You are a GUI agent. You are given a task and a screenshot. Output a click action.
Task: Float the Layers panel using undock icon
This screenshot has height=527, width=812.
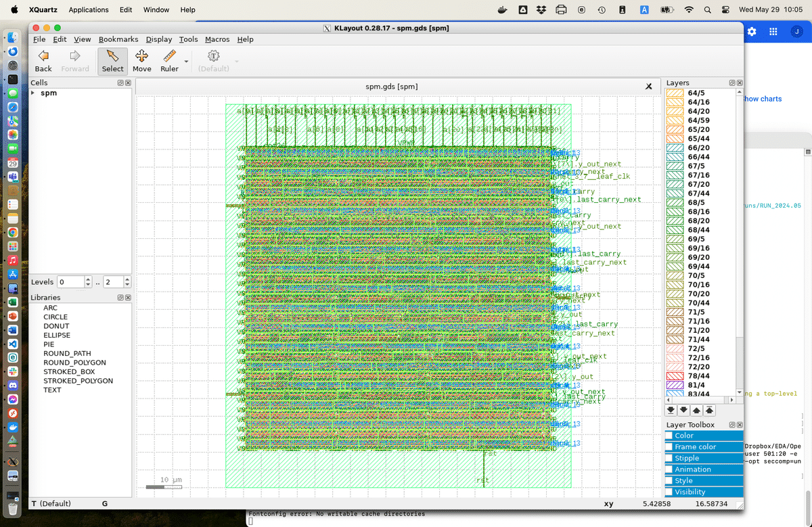point(731,83)
